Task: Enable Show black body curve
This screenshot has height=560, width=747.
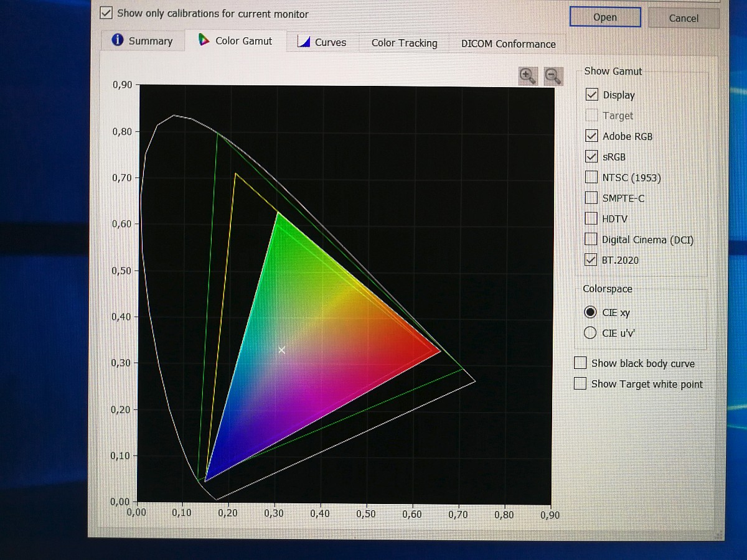Action: coord(580,363)
